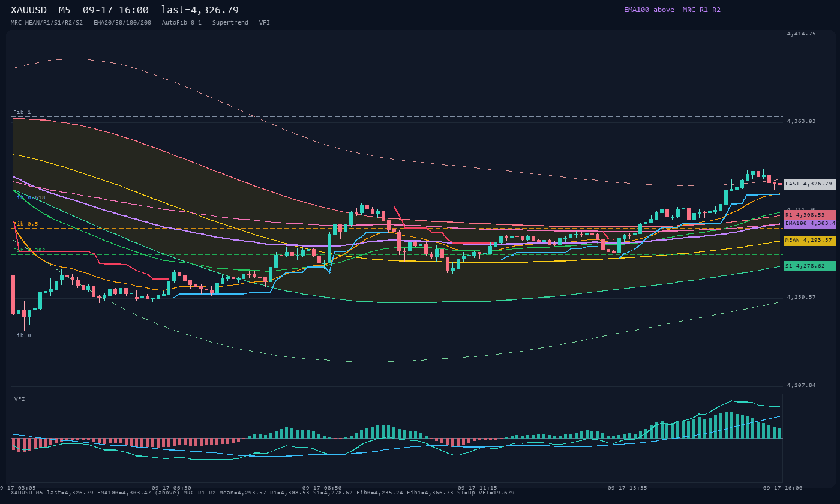
Task: Click the 4,414.75 price axis label
Action: [801, 34]
